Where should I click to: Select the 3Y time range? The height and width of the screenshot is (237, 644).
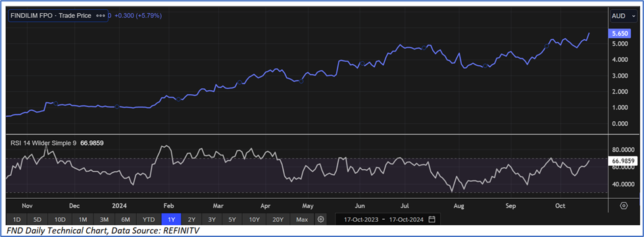click(x=212, y=219)
